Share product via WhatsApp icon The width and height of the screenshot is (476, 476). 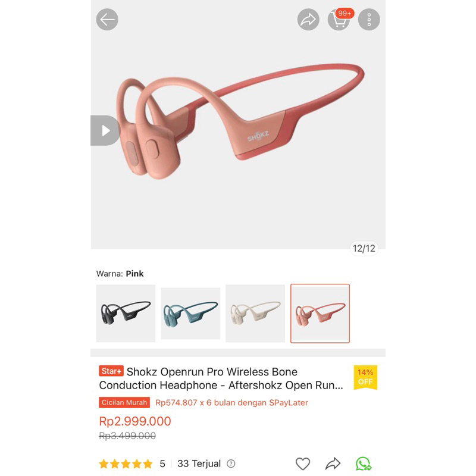click(364, 464)
